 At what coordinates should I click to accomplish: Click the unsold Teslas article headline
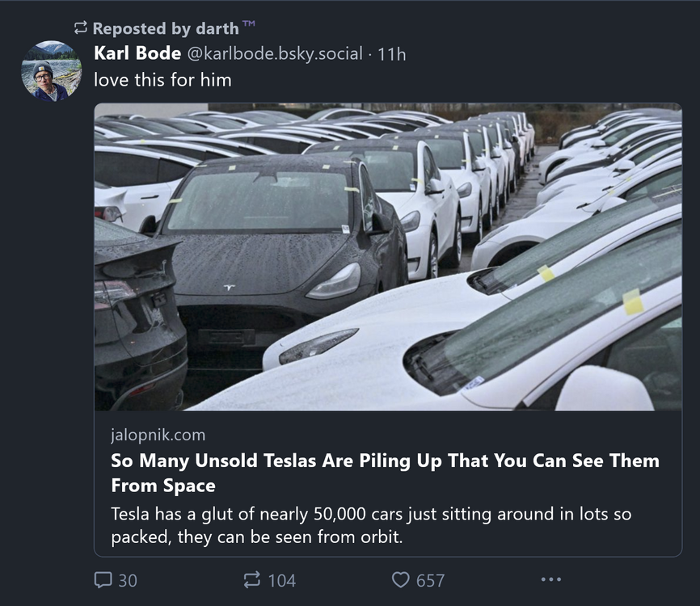point(386,471)
